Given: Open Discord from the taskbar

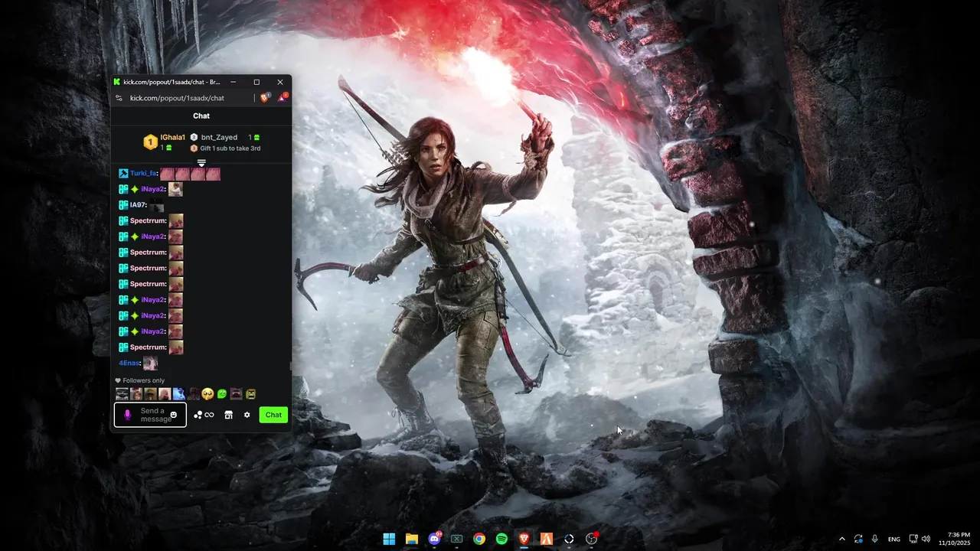Looking at the screenshot, I should 434,539.
